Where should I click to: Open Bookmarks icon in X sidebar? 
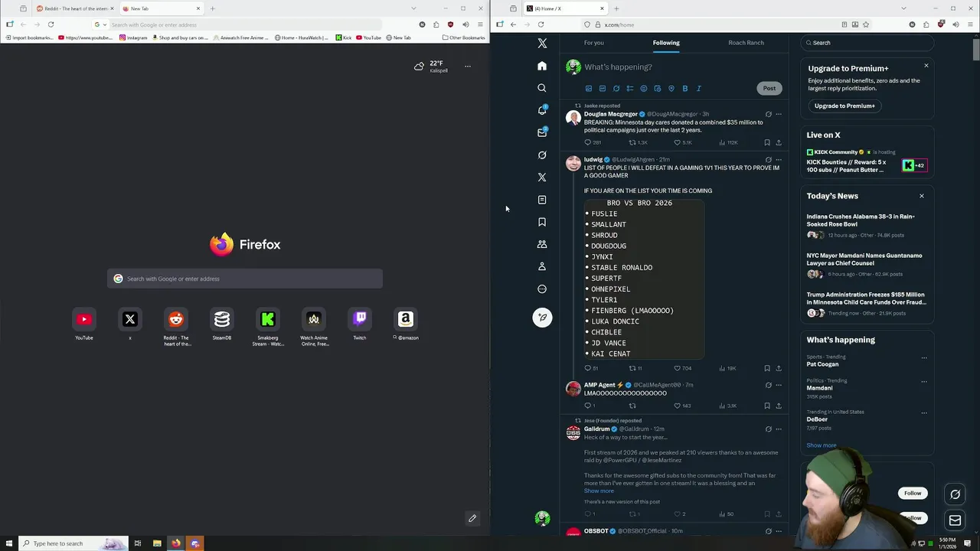point(542,222)
